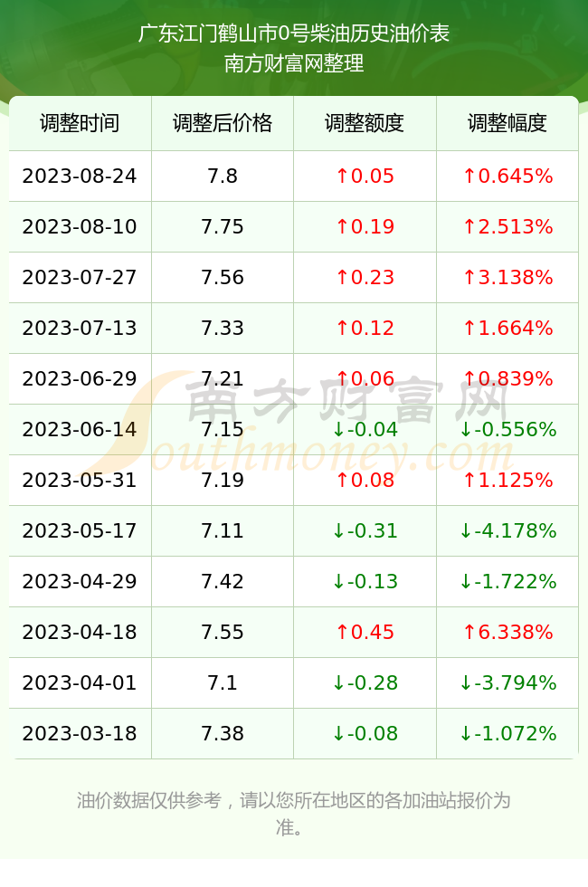
Task: Click the 调整幅度 column header
Action: tap(507, 123)
